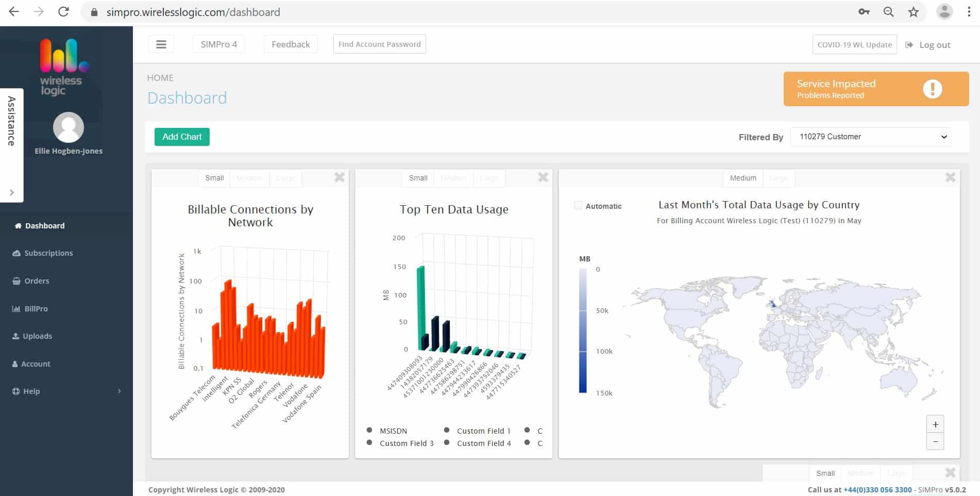
Task: Toggle Custom Field 4 legend series
Action: point(477,443)
